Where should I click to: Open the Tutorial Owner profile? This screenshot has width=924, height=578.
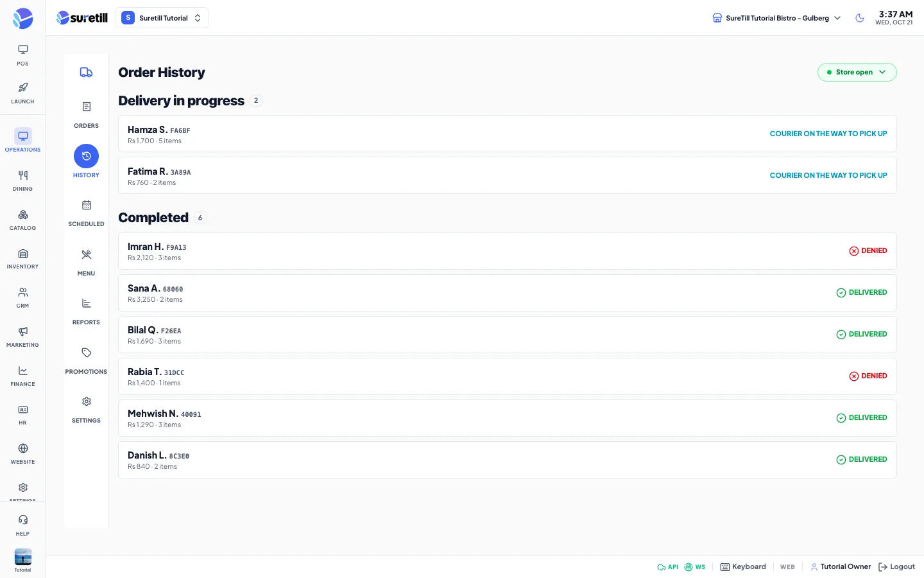click(x=841, y=567)
